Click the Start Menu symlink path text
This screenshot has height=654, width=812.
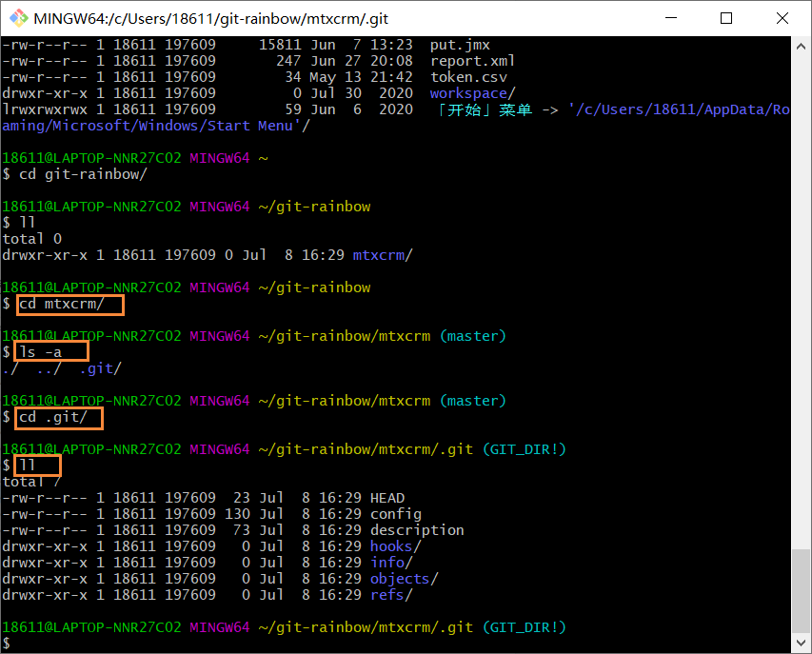396,117
